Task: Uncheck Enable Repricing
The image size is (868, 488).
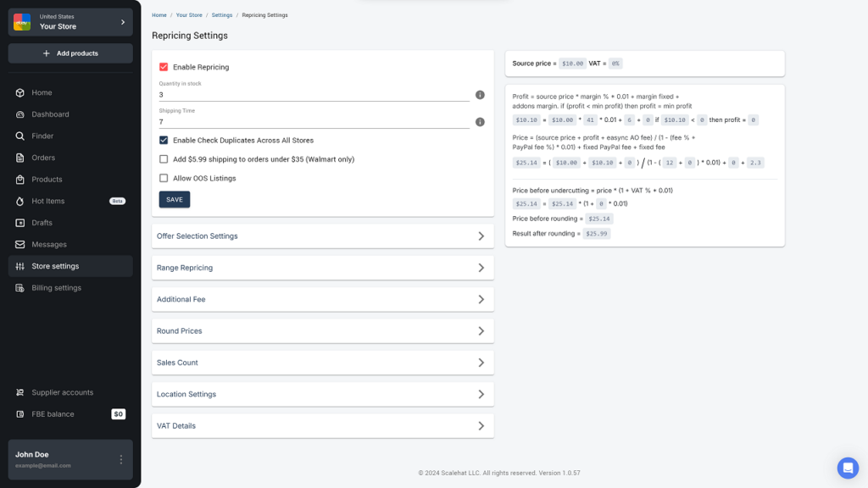Action: point(164,67)
